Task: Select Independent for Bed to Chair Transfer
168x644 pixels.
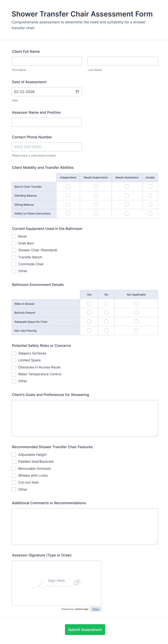Action: [68, 187]
